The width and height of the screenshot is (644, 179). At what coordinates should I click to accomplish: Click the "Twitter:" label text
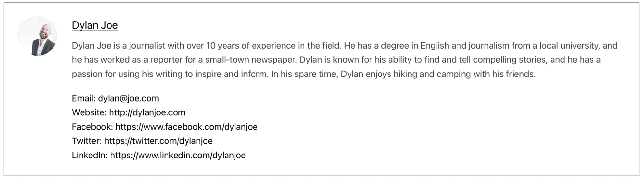coord(87,141)
